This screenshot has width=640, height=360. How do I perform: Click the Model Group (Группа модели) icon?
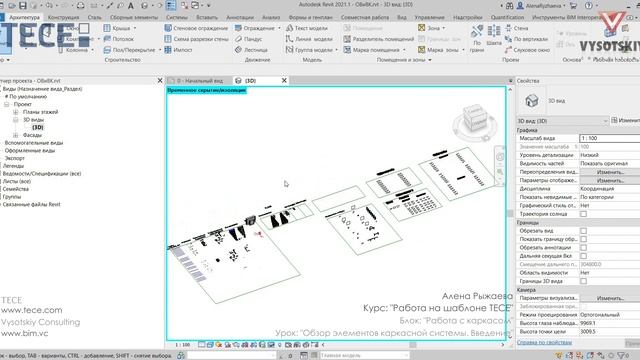pyautogui.click(x=289, y=50)
